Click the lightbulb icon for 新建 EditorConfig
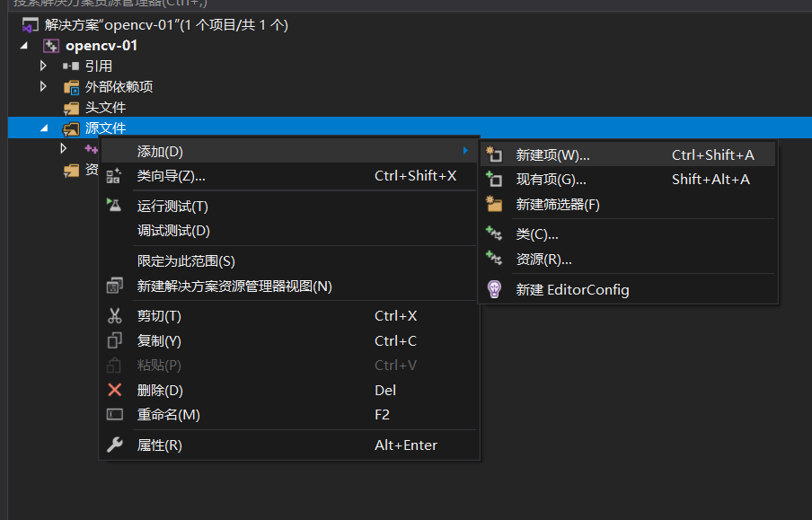 (491, 289)
